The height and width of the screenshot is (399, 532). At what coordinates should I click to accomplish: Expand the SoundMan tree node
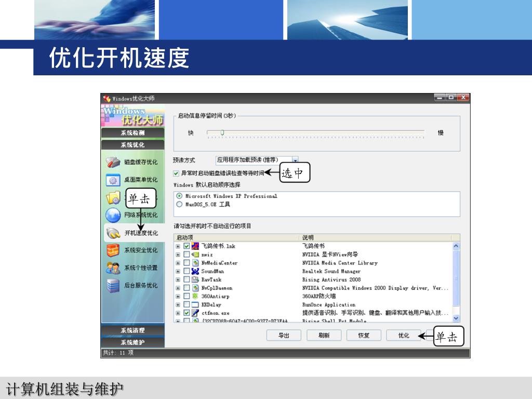pos(178,271)
